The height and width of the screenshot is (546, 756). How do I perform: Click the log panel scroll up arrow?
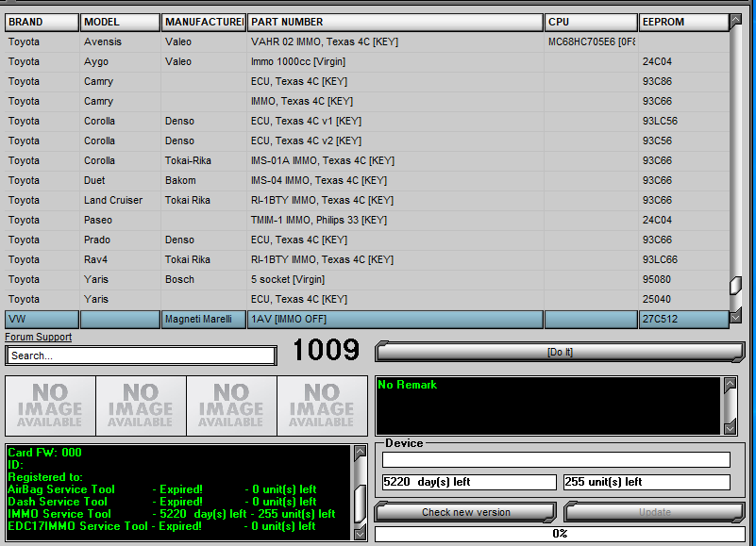[x=360, y=453]
